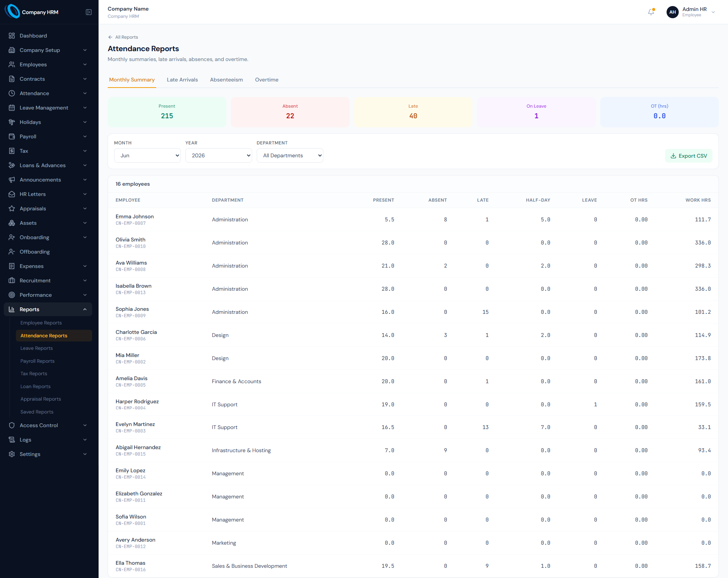The image size is (728, 578).
Task: Click the Company HRM logo icon
Action: [x=12, y=12]
